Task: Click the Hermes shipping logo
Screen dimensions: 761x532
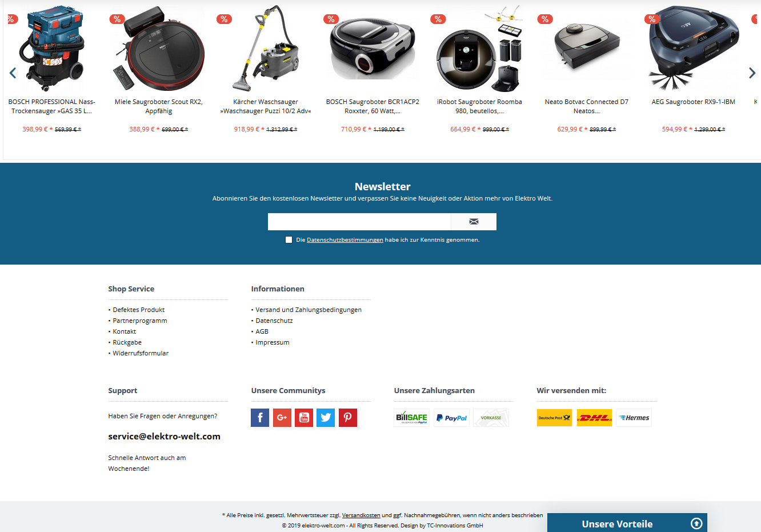Action: click(634, 418)
